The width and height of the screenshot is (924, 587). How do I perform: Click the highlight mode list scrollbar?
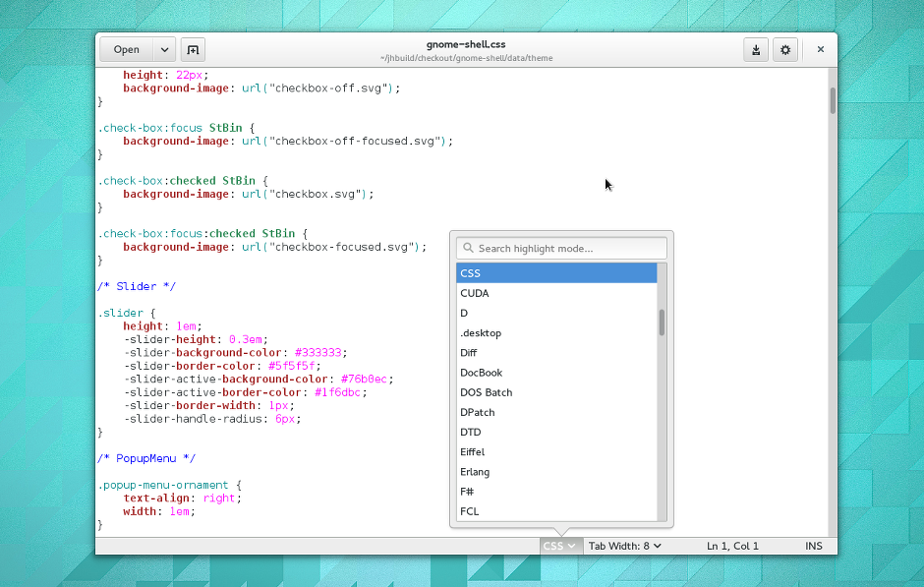click(x=662, y=323)
